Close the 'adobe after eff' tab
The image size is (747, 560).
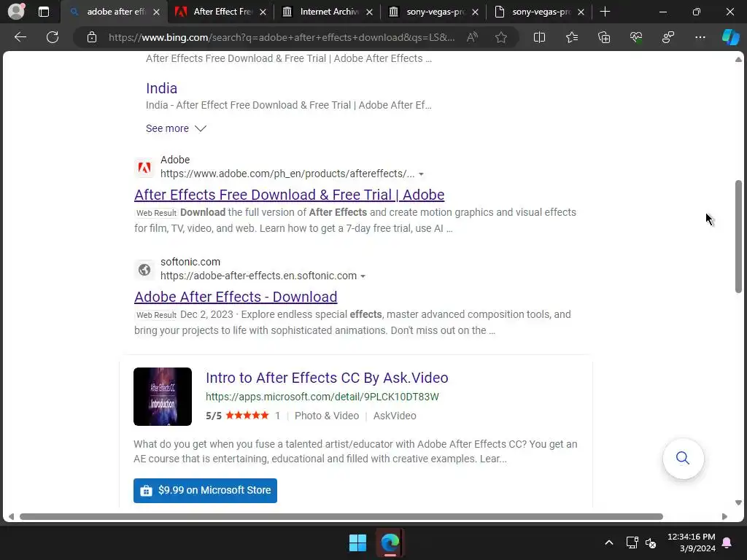pos(156,12)
